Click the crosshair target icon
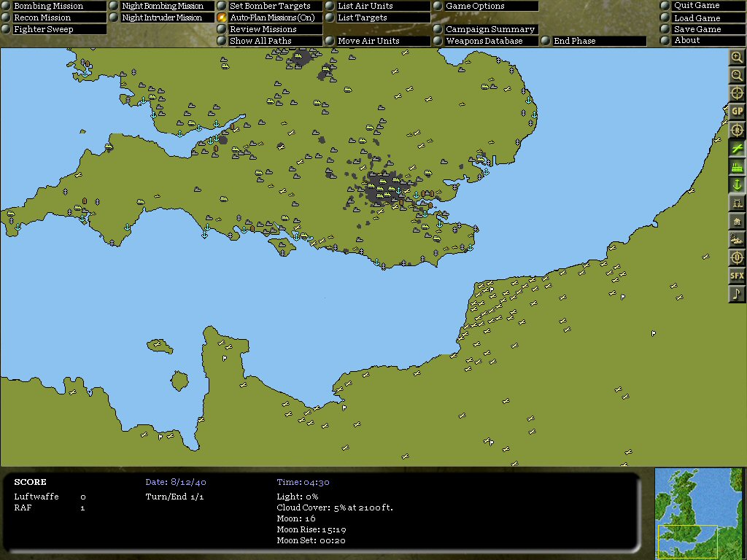The width and height of the screenshot is (747, 560). pyautogui.click(x=737, y=93)
